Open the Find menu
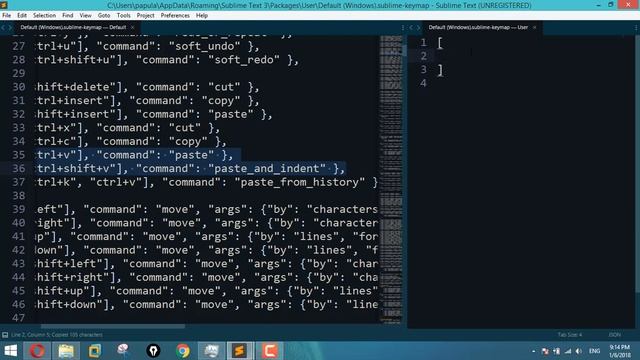The width and height of the screenshot is (640, 360). tap(67, 16)
